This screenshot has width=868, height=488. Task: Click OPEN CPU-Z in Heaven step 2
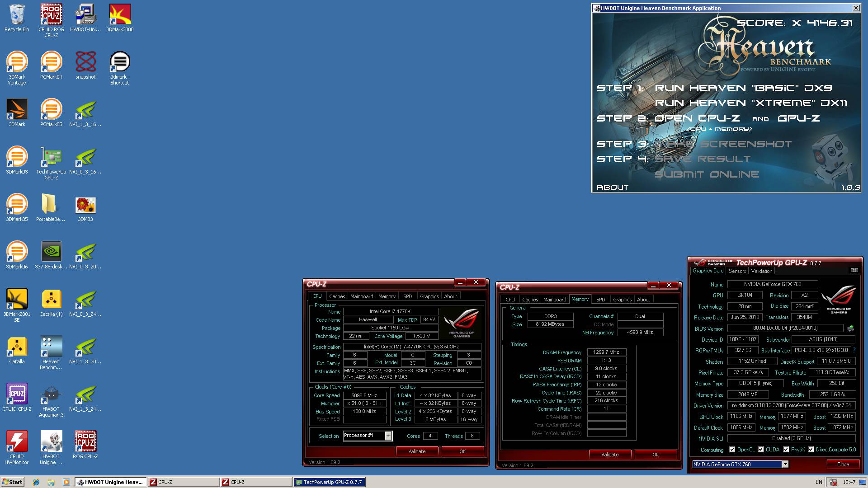697,118
